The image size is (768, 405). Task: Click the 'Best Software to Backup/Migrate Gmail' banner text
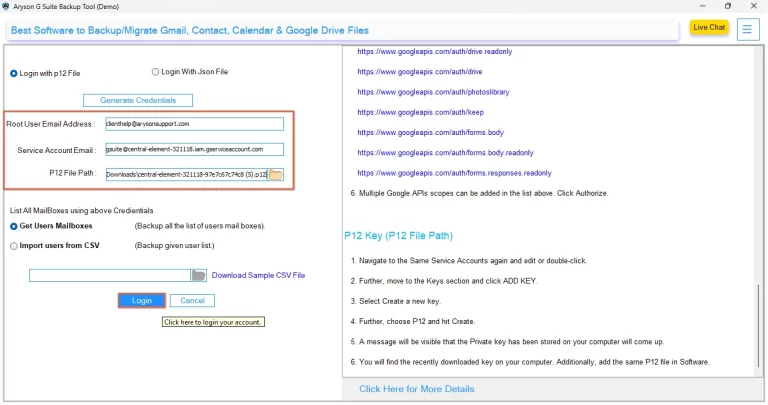click(x=190, y=30)
